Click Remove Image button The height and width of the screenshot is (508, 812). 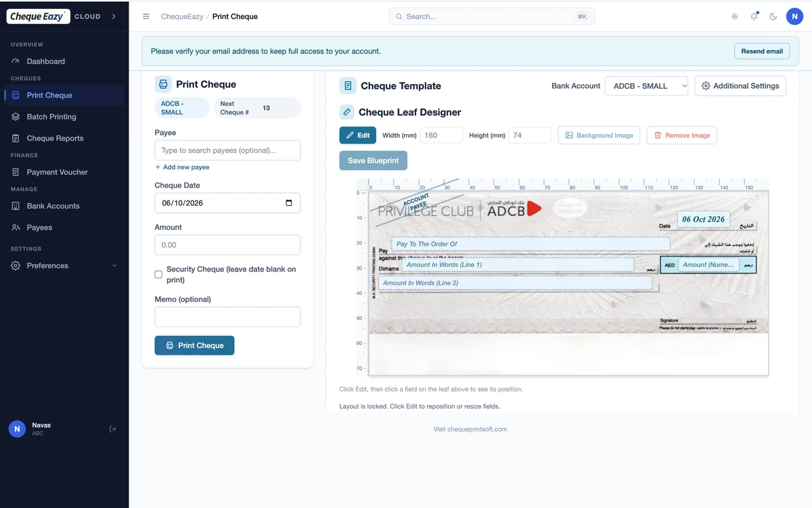(681, 135)
